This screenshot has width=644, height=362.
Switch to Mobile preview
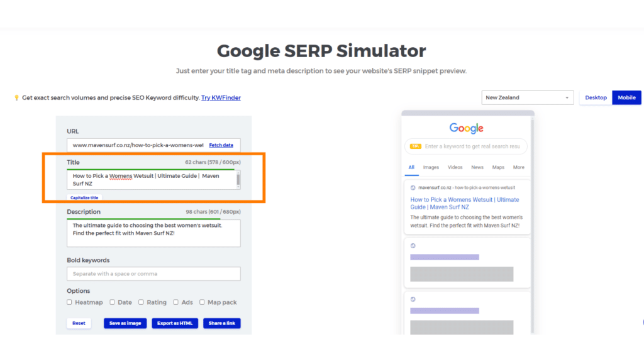tap(626, 97)
